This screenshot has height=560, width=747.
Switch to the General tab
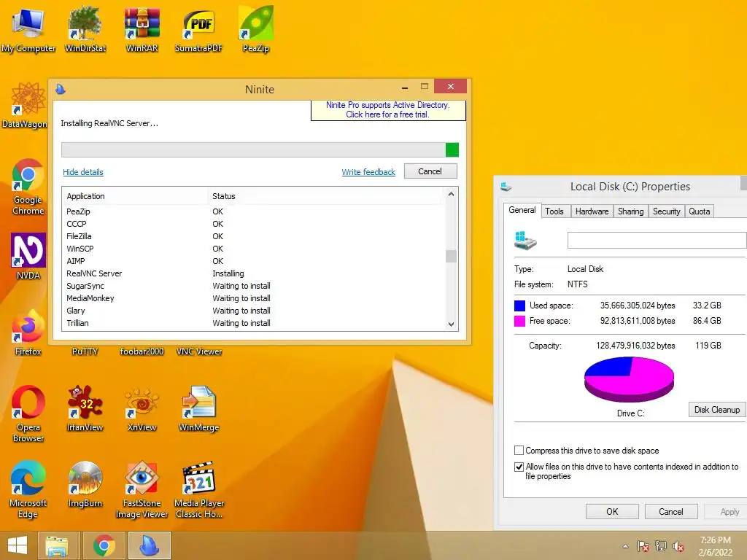click(522, 210)
